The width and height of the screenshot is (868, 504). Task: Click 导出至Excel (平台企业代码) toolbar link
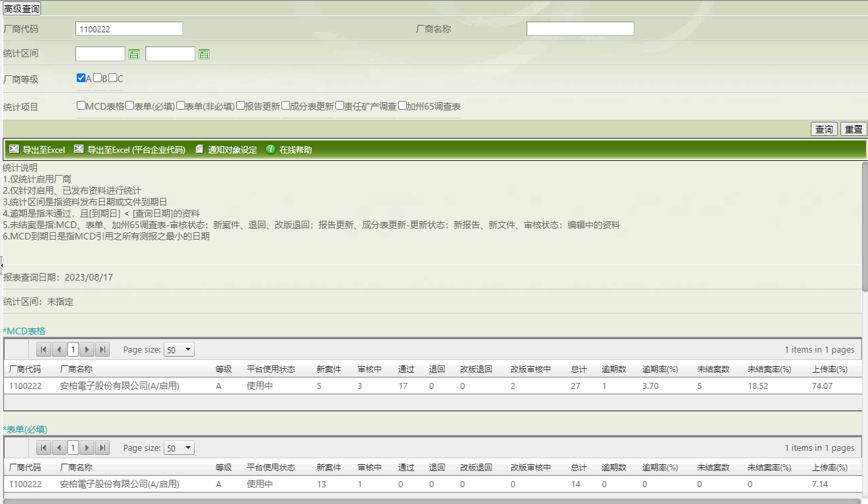(136, 150)
